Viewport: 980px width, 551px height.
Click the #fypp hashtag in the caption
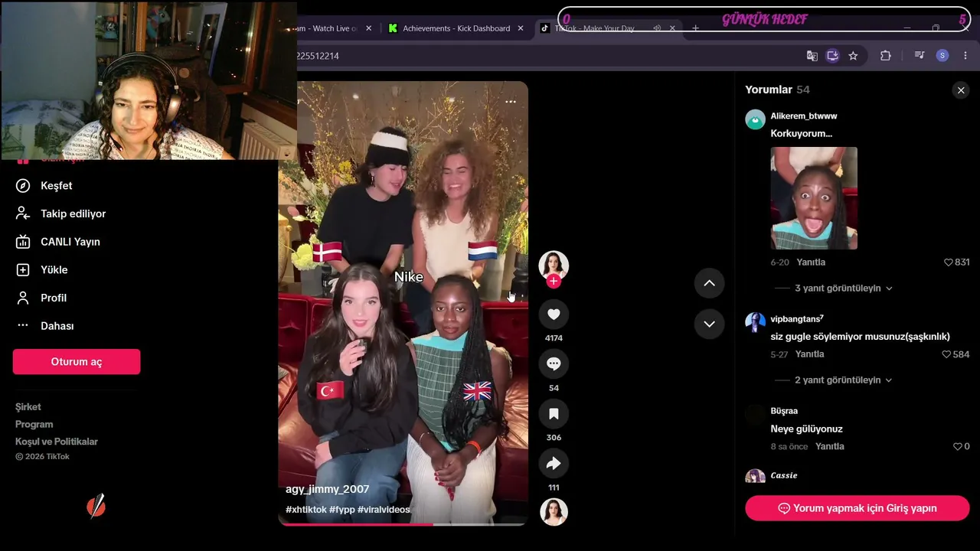[342, 510]
